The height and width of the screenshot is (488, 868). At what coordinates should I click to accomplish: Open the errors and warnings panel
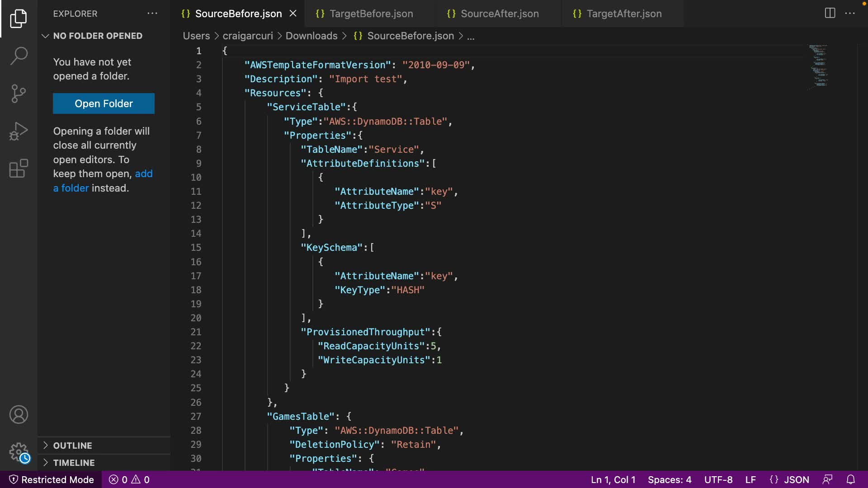129,479
